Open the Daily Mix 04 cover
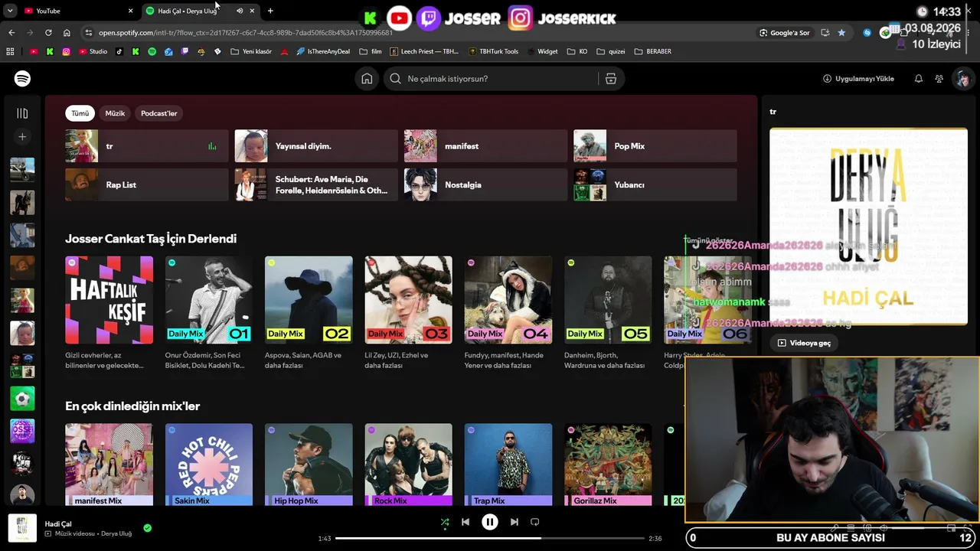The height and width of the screenshot is (551, 980). 508,300
